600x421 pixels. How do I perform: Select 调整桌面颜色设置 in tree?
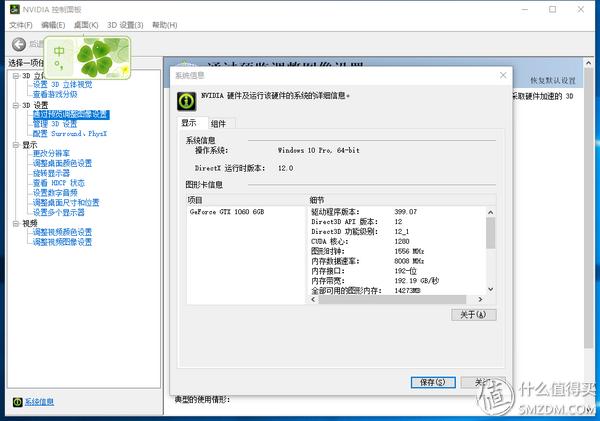pos(62,163)
